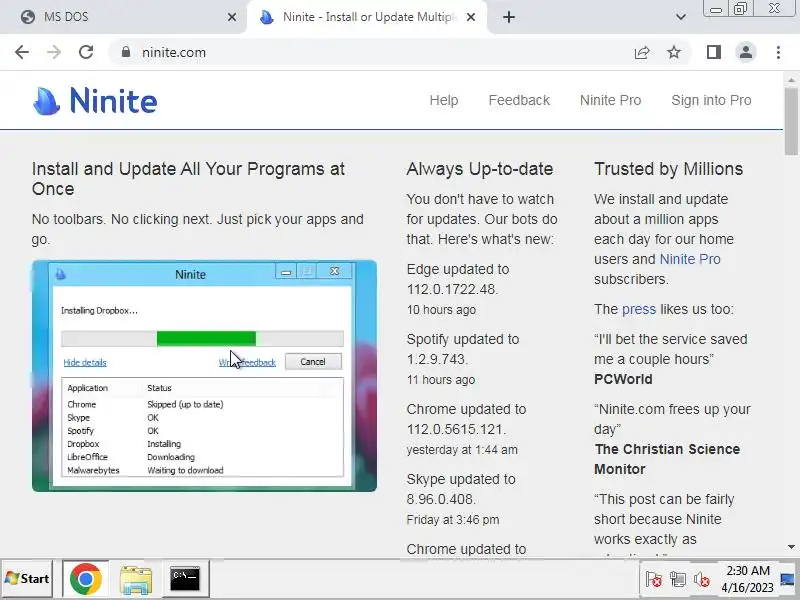Click the page vertical scrollbar thumb
Screen dimensions: 800x600
point(791,121)
